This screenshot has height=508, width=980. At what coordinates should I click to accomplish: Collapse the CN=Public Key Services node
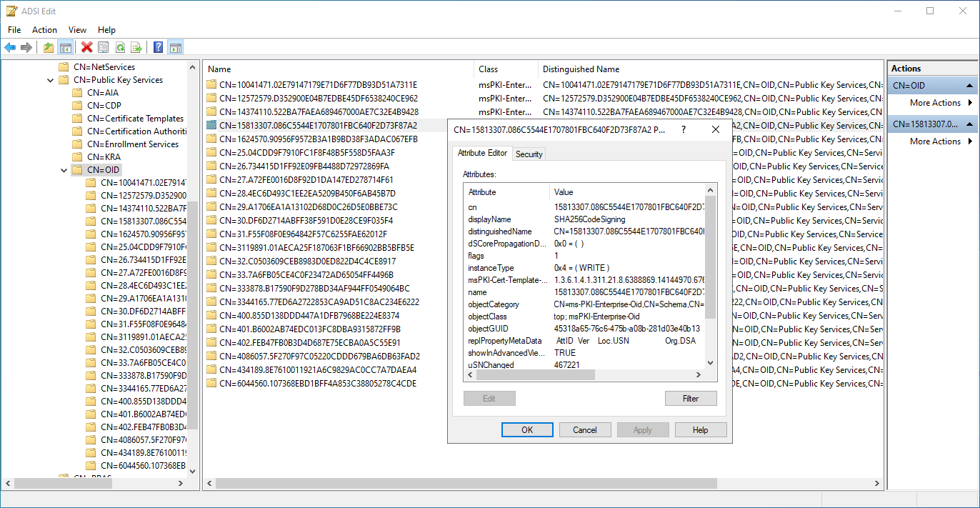click(50, 80)
